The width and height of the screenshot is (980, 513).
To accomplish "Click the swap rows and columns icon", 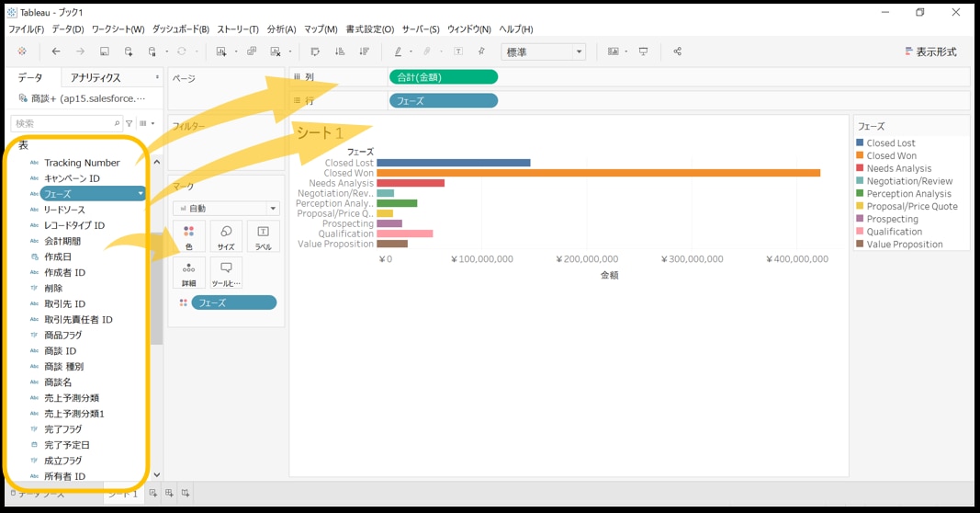I will 315,51.
